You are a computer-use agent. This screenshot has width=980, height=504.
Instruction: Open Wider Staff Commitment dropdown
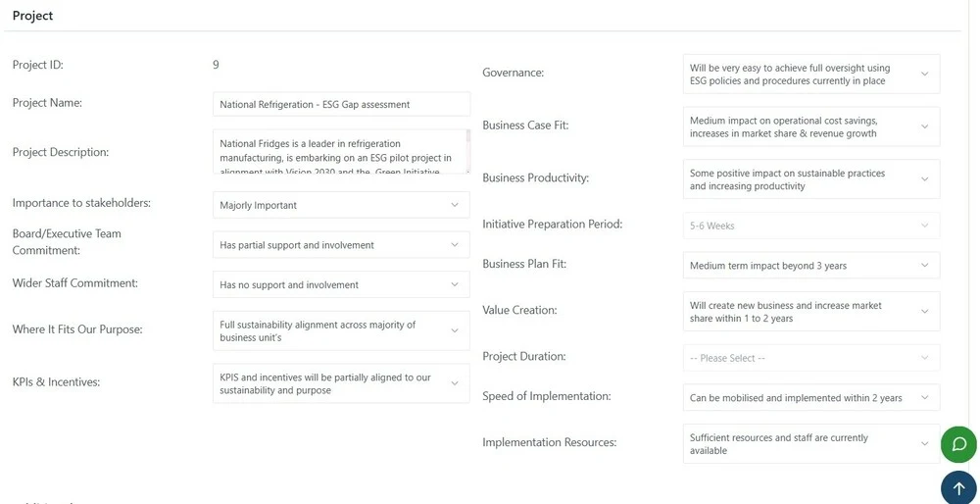click(340, 284)
